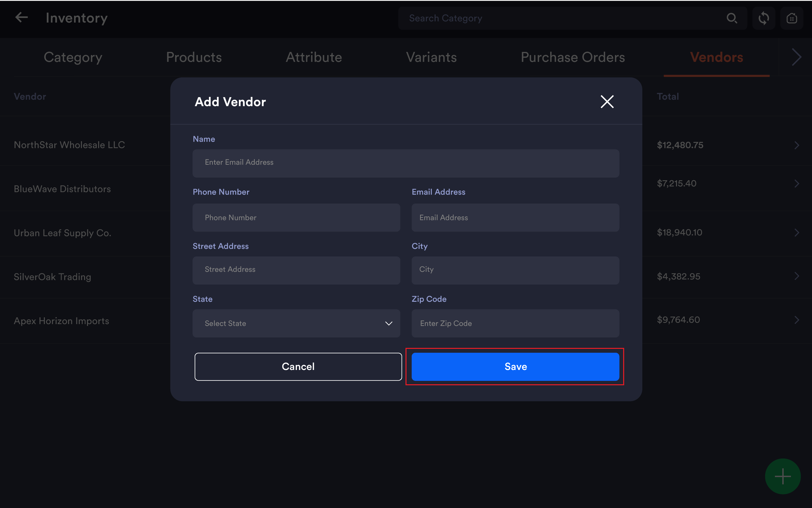Click the sync refresh icon
Image resolution: width=812 pixels, height=508 pixels.
click(x=763, y=18)
